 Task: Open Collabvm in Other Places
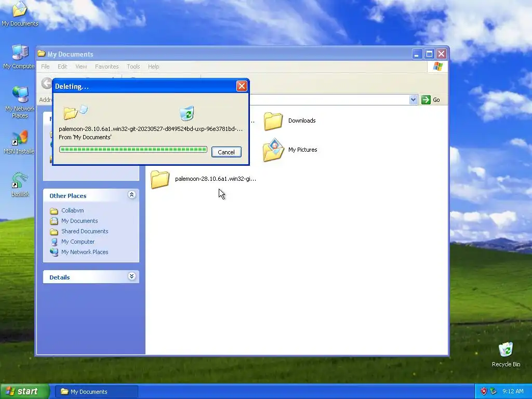[73, 210]
